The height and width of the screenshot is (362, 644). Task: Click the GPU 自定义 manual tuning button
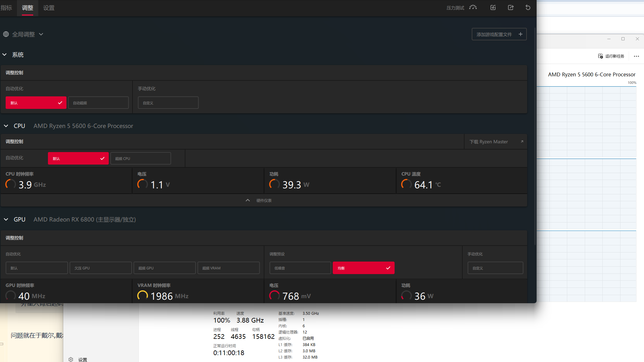[495, 268]
